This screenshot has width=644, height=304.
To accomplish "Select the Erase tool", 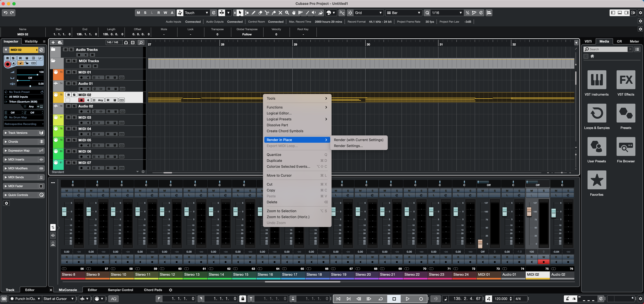I will tap(260, 13).
